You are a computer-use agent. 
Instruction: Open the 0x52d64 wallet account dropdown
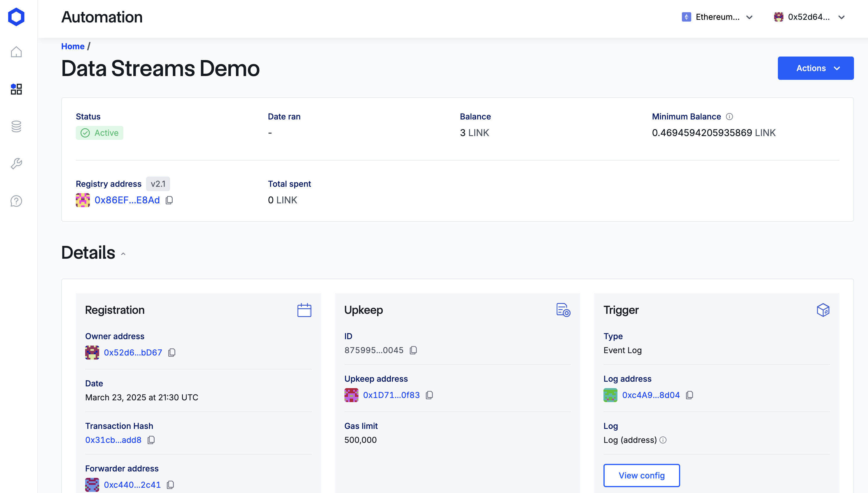tap(809, 17)
